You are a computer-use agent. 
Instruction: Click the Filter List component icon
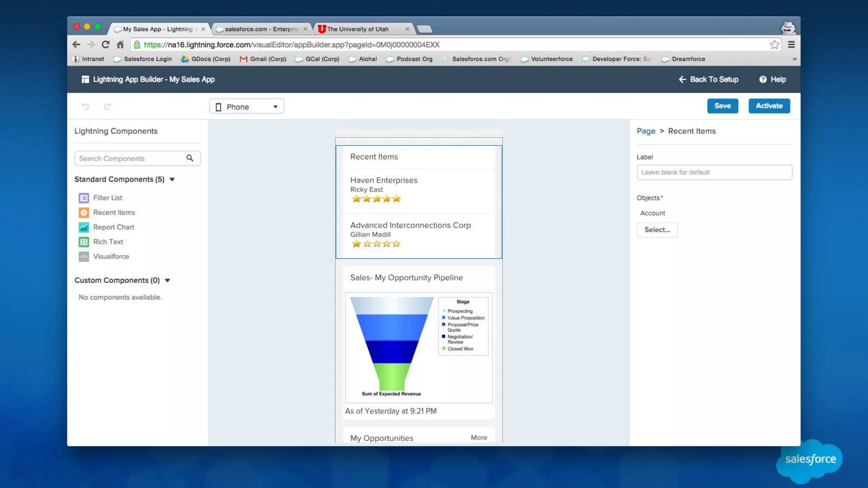83,198
